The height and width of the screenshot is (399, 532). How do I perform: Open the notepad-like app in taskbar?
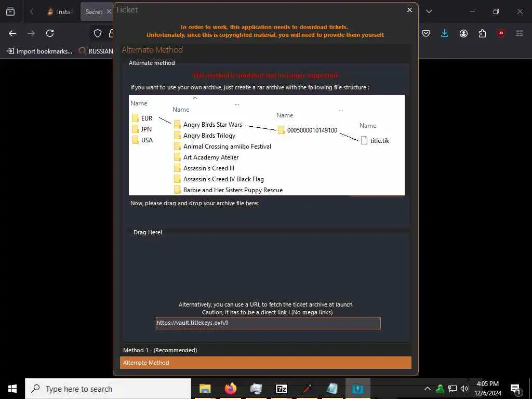coord(332,389)
